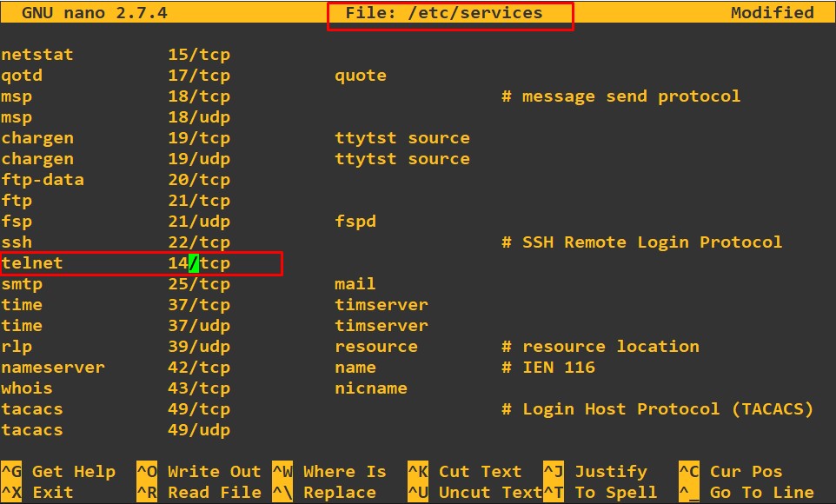The width and height of the screenshot is (836, 504).
Task: Click the Write Out command
Action: click(x=213, y=471)
